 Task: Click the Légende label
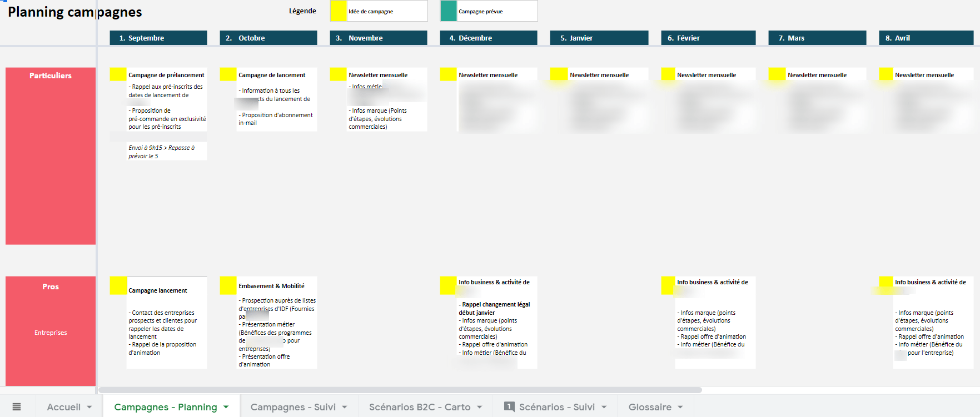tap(302, 11)
